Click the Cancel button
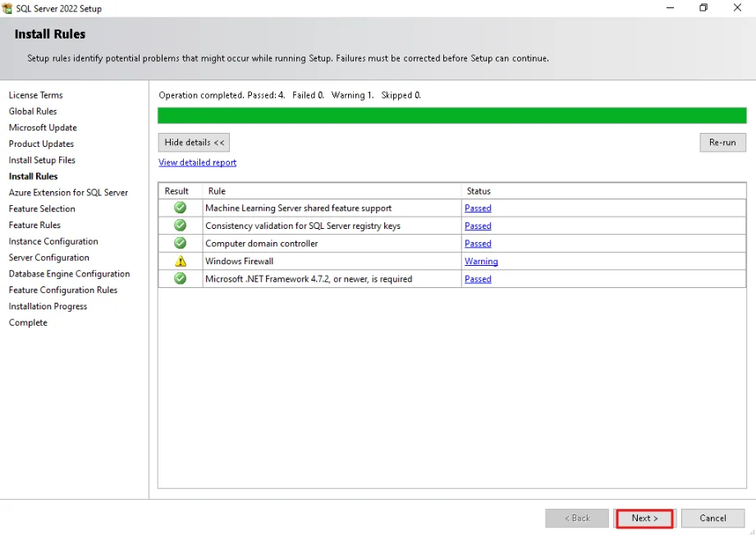This screenshot has width=756, height=535. (712, 518)
